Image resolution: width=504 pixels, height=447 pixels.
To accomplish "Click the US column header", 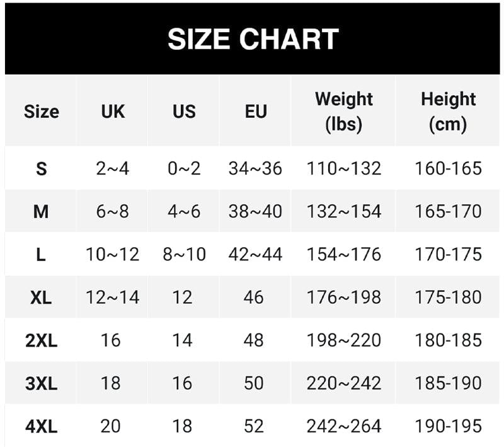I will [x=184, y=112].
